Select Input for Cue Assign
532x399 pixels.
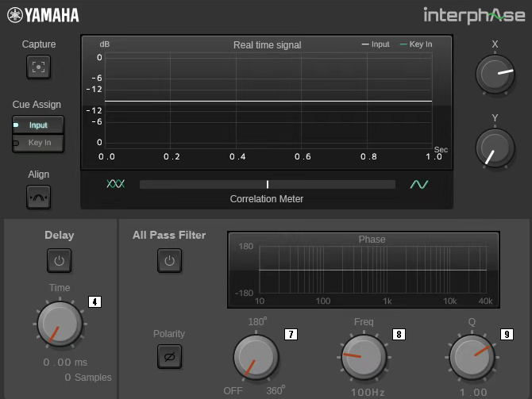coord(38,125)
